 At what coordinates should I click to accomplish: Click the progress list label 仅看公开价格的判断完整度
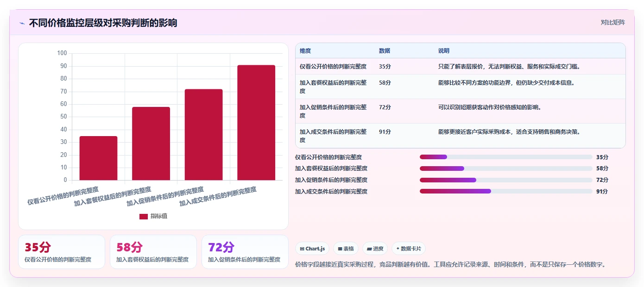328,157
